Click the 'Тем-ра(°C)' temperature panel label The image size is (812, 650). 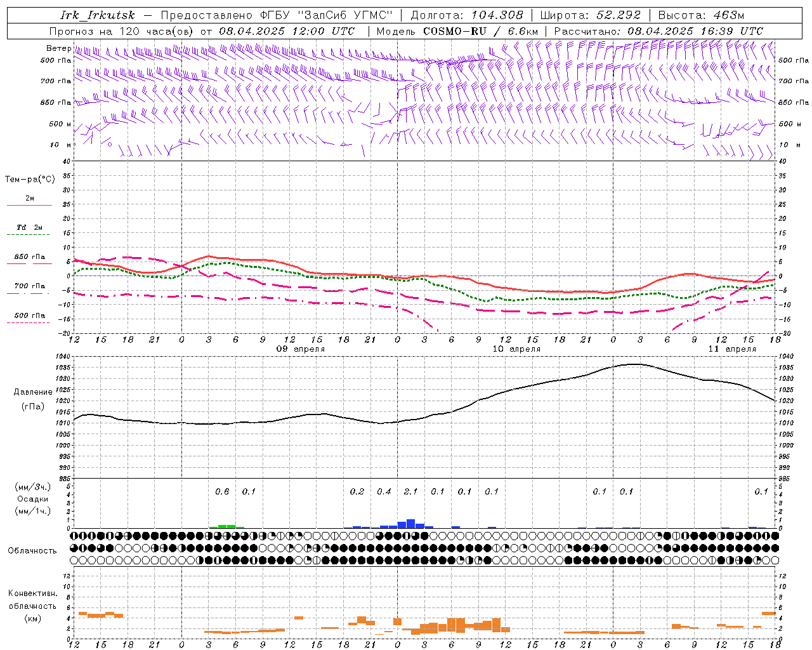(30, 180)
